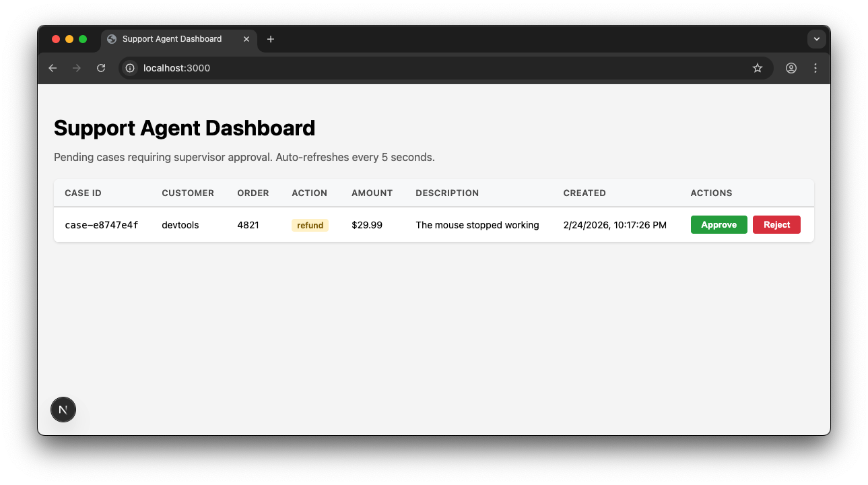This screenshot has height=485, width=868.
Task: Open the Chrome three-dot menu
Action: point(815,68)
